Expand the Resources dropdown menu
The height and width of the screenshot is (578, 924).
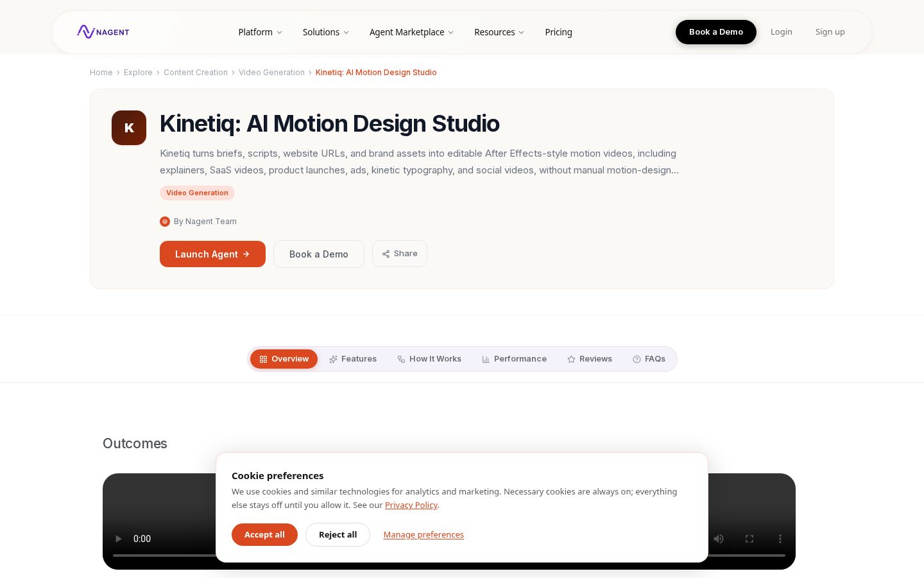point(499,32)
